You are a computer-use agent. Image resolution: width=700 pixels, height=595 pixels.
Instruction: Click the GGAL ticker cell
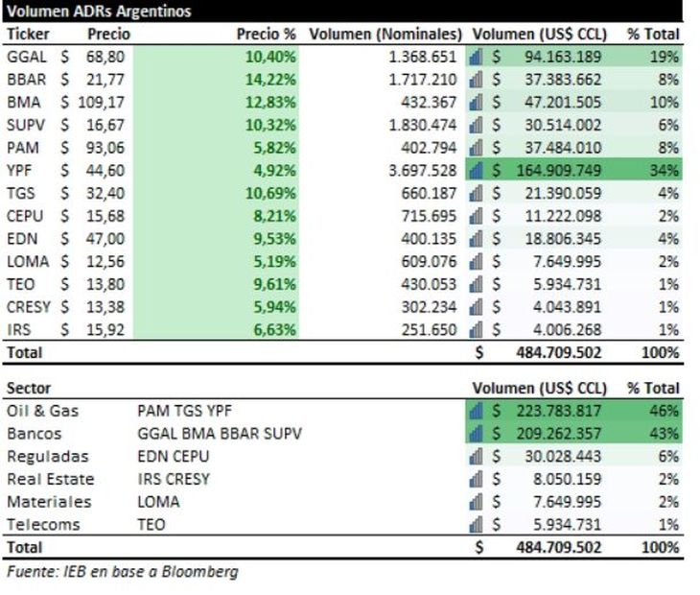coord(26,58)
